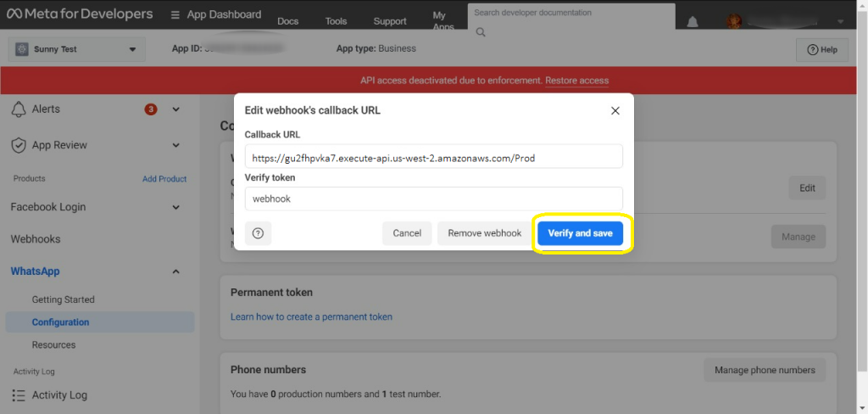This screenshot has width=868, height=414.
Task: Open the Docs menu
Action: tap(287, 21)
